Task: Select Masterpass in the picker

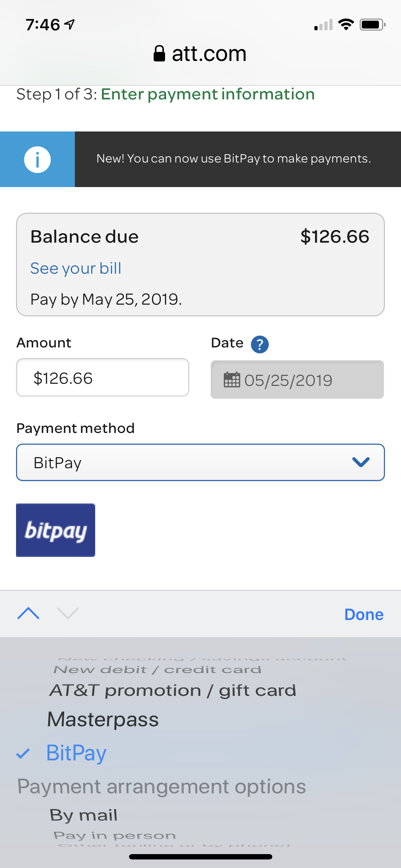Action: (103, 719)
